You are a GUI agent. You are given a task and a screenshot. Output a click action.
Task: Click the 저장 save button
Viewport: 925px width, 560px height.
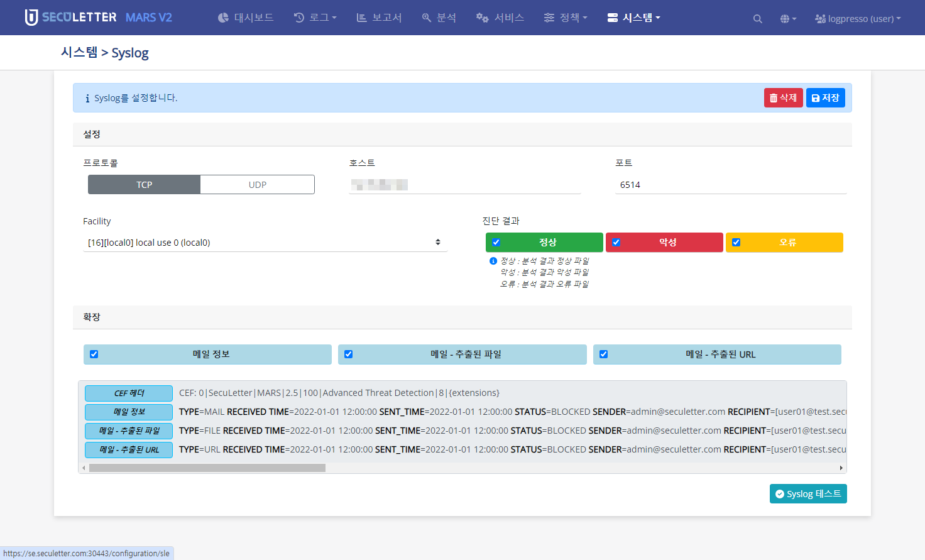tap(826, 98)
